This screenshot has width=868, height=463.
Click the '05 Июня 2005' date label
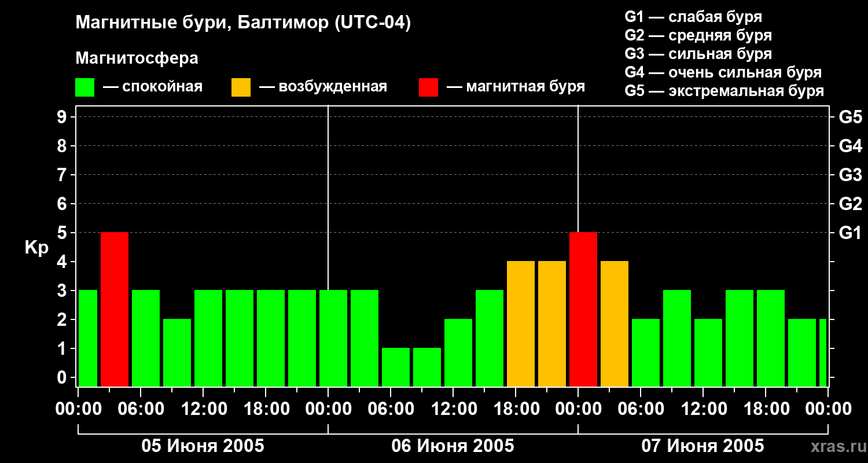point(203,446)
